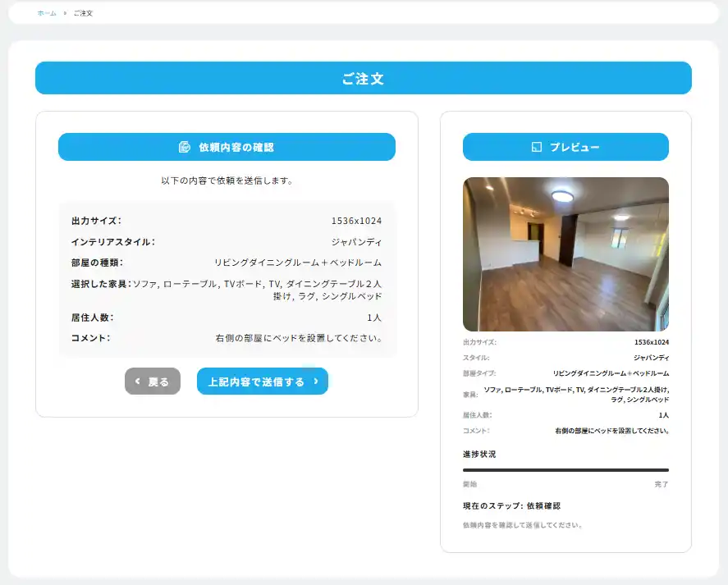Click the 選択した家具: label
Screen dimensions: 728x585
click(101, 284)
